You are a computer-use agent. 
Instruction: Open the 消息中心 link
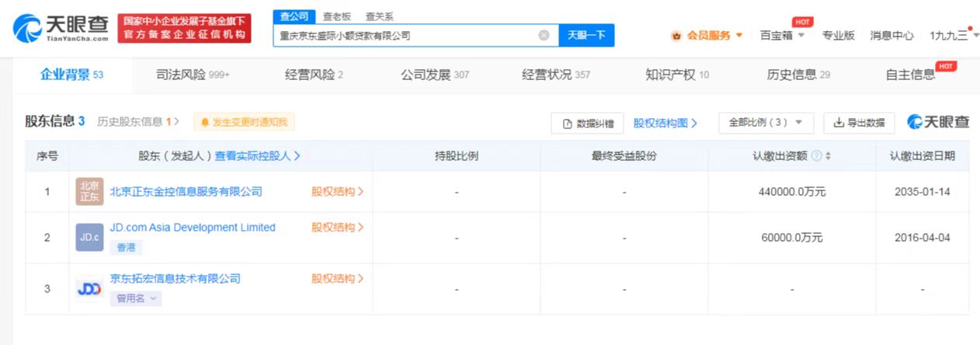(x=891, y=35)
